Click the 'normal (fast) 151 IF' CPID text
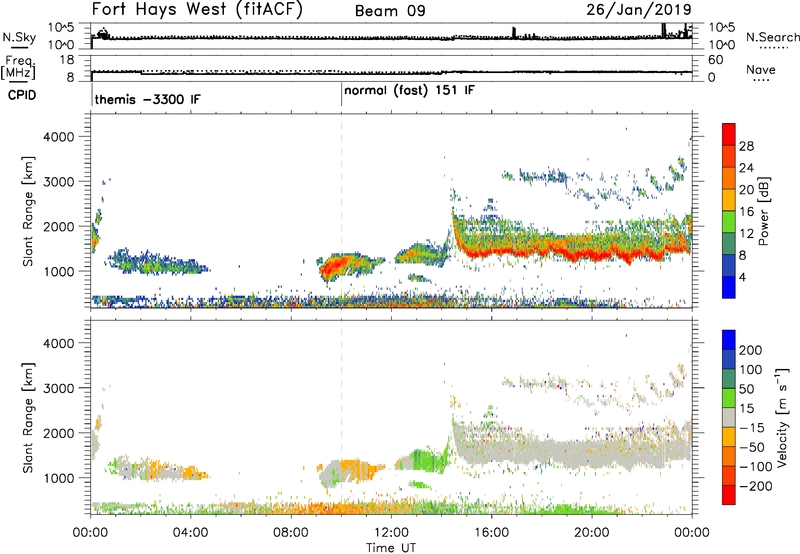800x554 pixels. click(409, 91)
